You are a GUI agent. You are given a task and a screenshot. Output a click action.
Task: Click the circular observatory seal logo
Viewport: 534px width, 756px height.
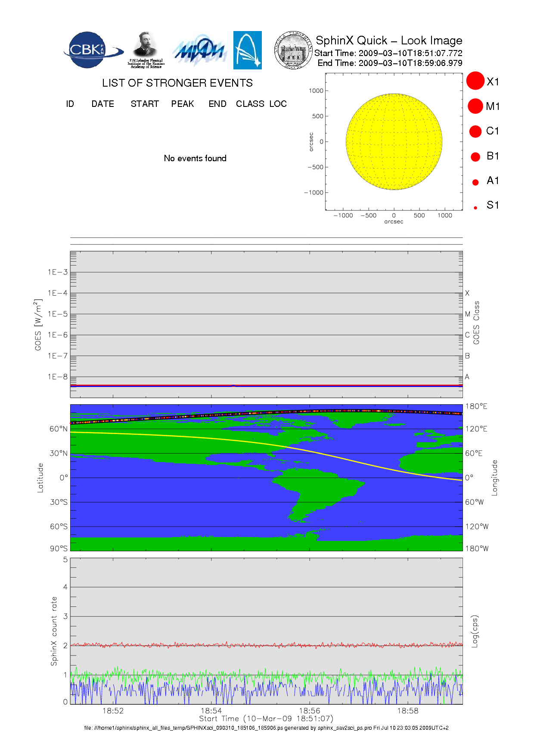(x=293, y=50)
